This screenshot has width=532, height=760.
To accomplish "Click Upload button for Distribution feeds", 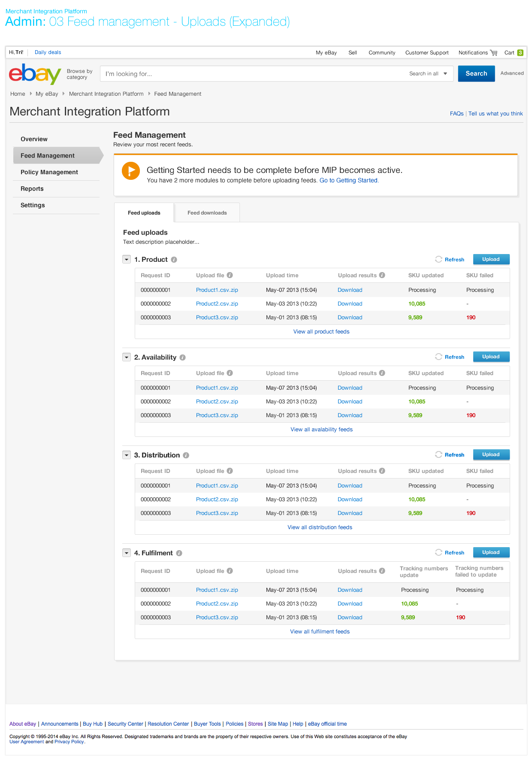I will click(x=491, y=454).
